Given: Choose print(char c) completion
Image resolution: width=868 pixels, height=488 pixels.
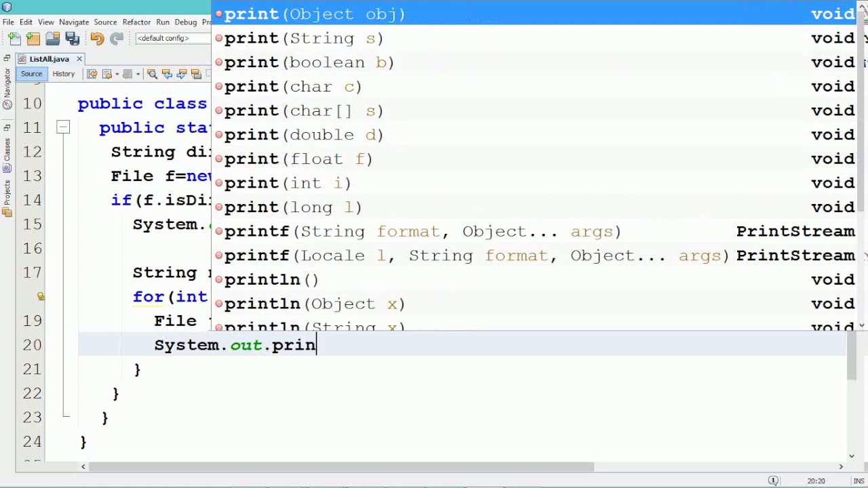Looking at the screenshot, I should coord(535,87).
